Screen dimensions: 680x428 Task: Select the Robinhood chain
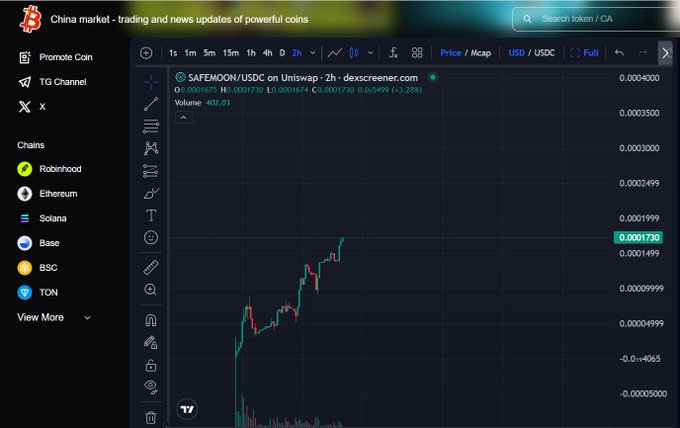click(x=49, y=169)
